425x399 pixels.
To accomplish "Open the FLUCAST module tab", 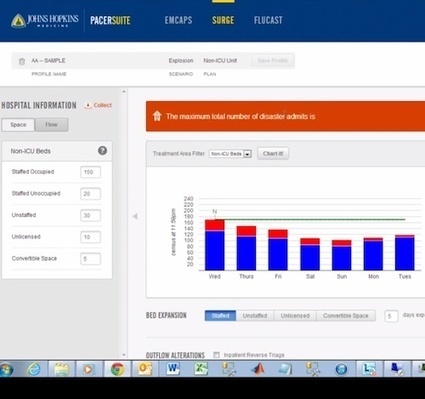I will [268, 20].
